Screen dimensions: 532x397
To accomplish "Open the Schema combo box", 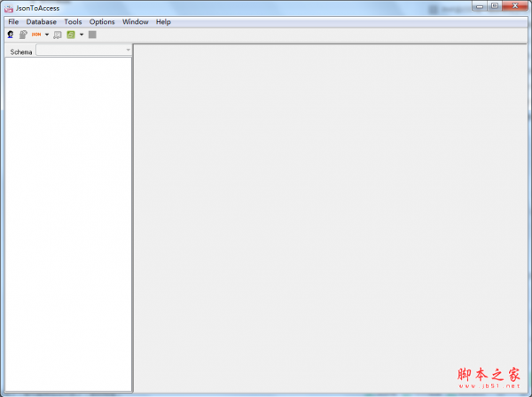I will (84, 51).
